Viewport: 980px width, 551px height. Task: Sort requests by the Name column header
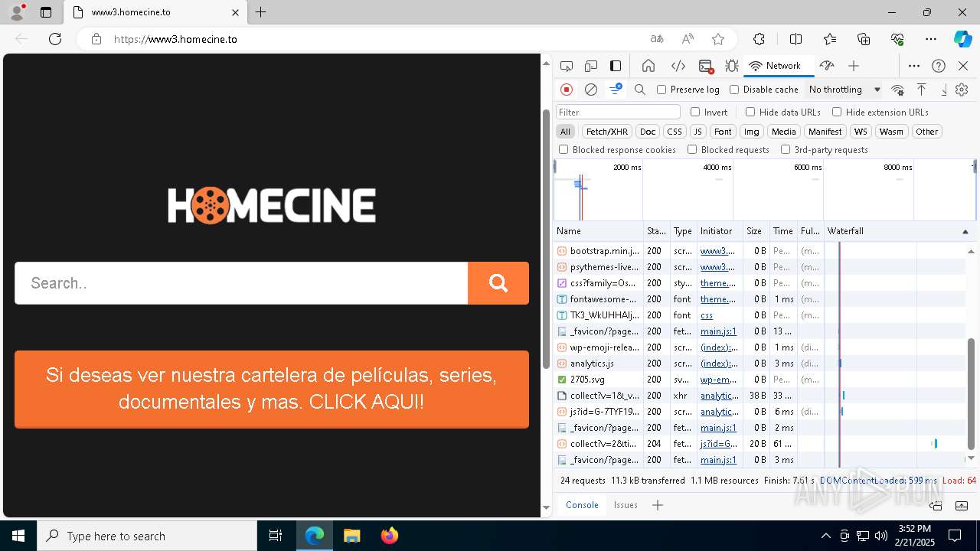click(599, 231)
